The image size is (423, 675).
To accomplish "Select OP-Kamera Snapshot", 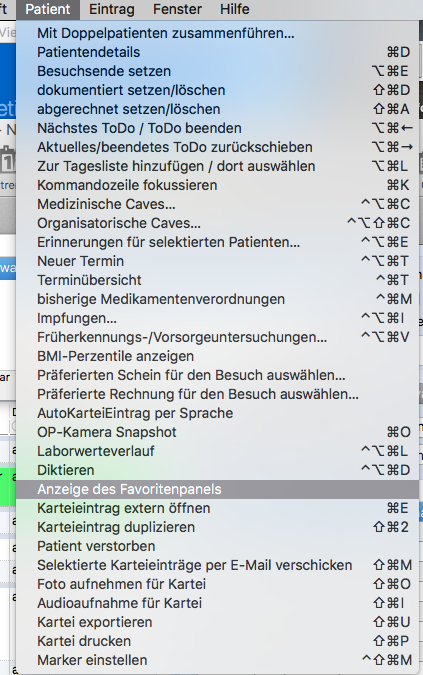I will (217, 432).
